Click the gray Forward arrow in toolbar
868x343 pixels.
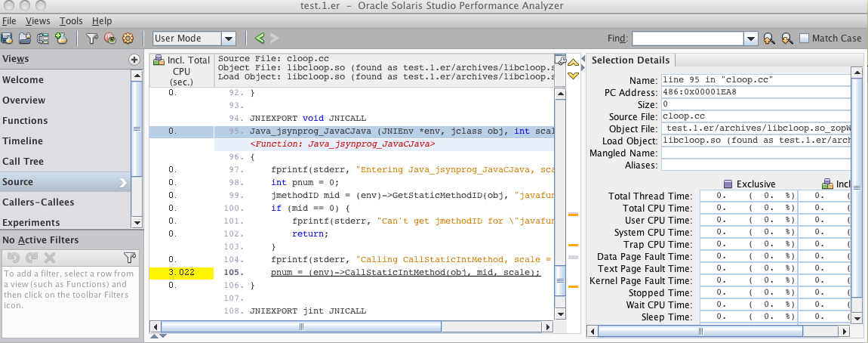tap(274, 39)
